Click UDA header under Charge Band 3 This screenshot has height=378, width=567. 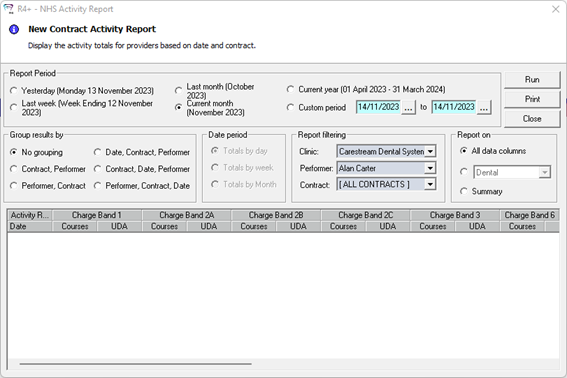tap(477, 226)
